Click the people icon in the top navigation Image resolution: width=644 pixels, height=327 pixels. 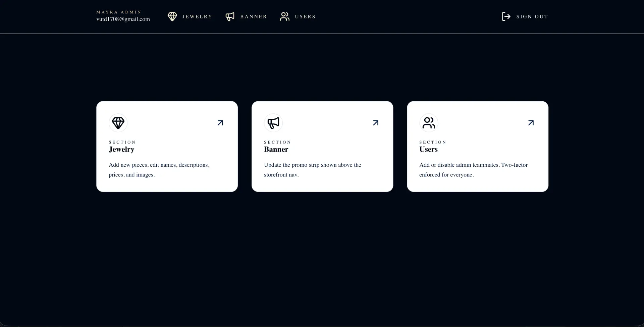coord(285,16)
